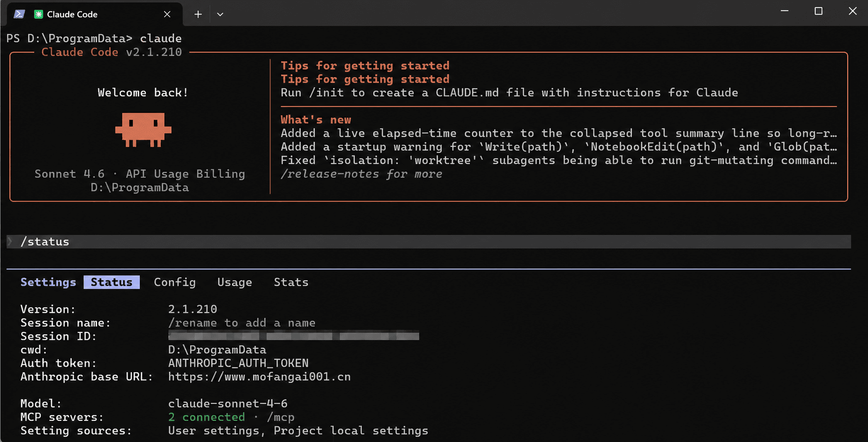Click 'Sonnet 4.6 · API Usage Billing' line
Screen dimensions: 868x442
click(x=140, y=174)
